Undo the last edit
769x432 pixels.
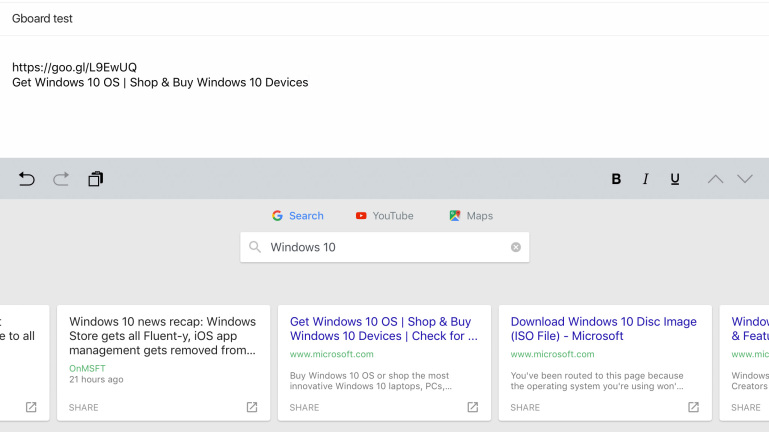(x=26, y=179)
